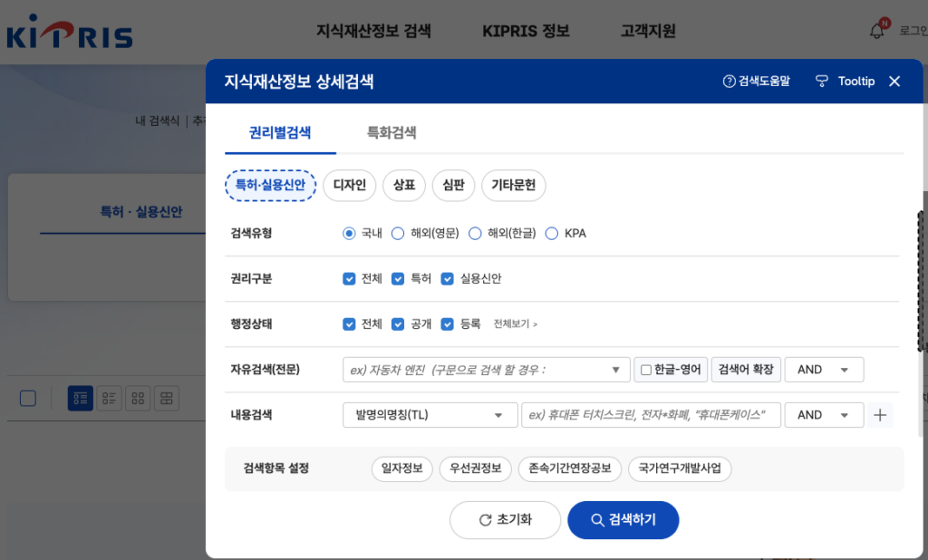Open the notification bell icon
This screenshot has width=928, height=560.
click(x=876, y=31)
